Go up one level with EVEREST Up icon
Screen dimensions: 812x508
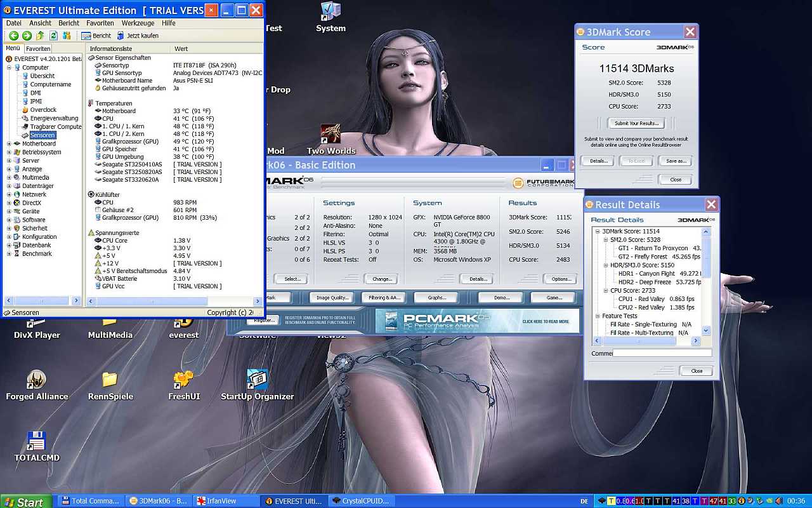40,36
